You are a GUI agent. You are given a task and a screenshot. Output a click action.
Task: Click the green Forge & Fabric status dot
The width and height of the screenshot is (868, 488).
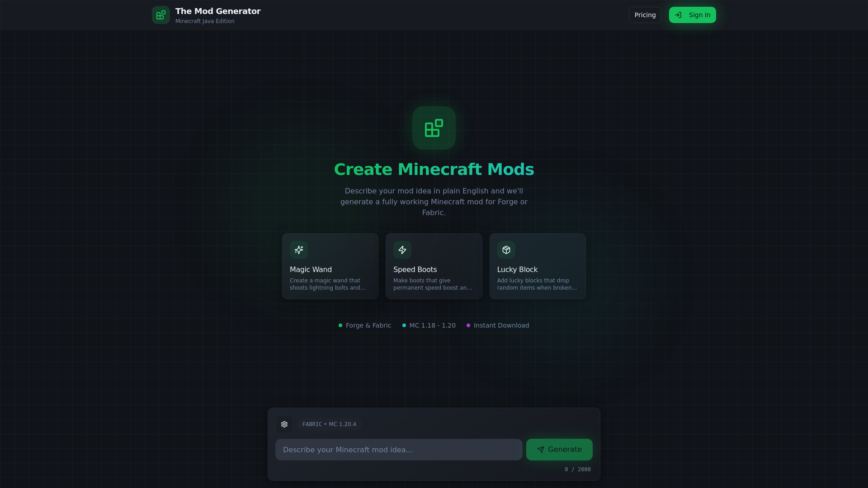click(x=341, y=325)
